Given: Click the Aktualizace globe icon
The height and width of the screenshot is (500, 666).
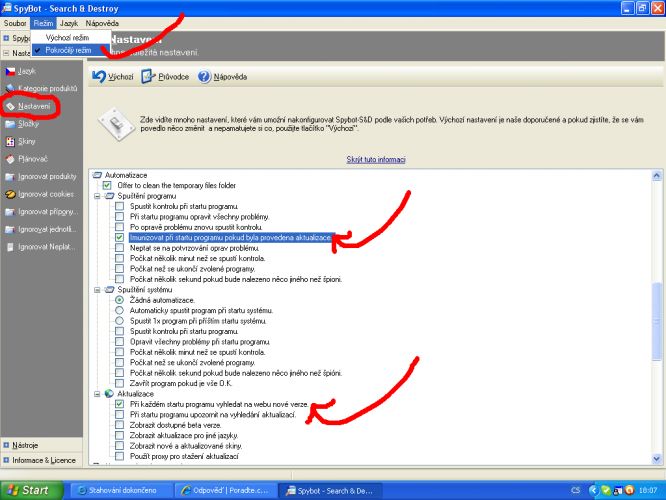Looking at the screenshot, I should pyautogui.click(x=109, y=394).
